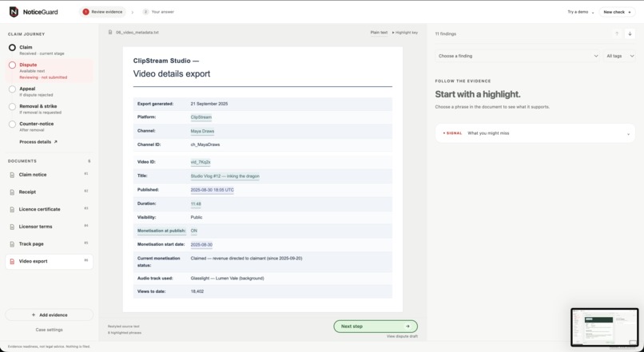Open the Receipt document

[49, 192]
